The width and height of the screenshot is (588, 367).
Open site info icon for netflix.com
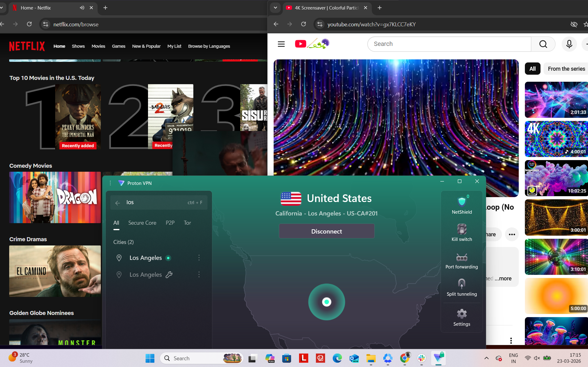(x=46, y=24)
